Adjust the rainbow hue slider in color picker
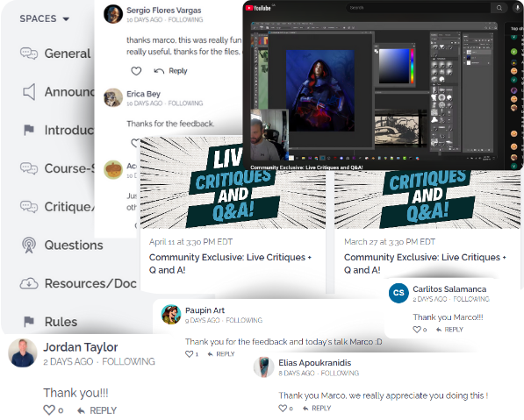The image size is (524, 420). coord(413,66)
